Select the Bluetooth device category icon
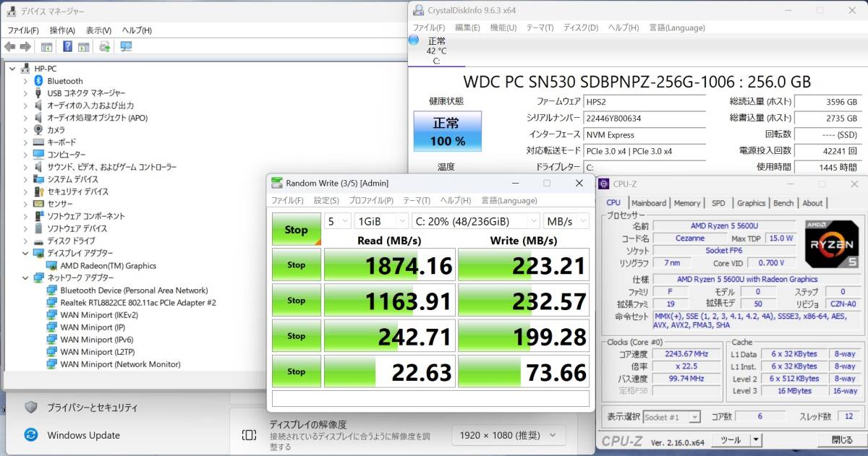This screenshot has width=868, height=456. tap(39, 81)
